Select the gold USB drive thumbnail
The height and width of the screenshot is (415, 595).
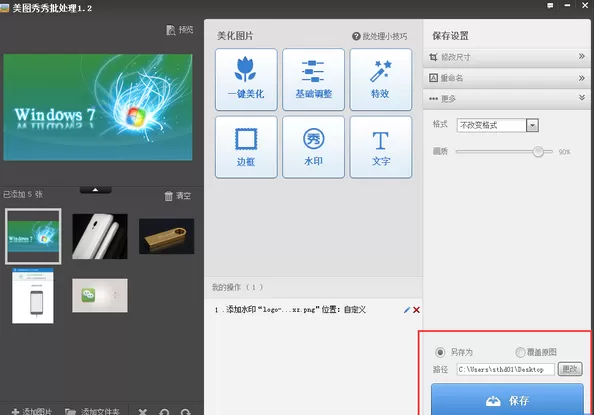pyautogui.click(x=167, y=236)
